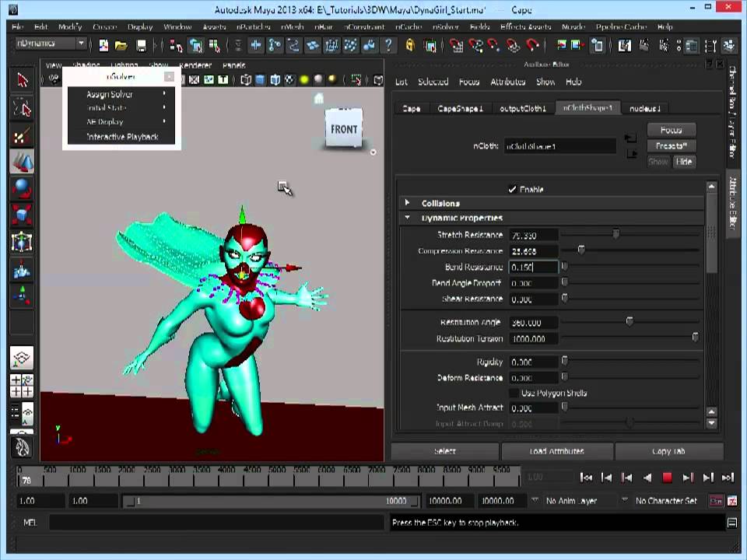This screenshot has width=747, height=560.
Task: Choose the Select tool arrow in toolbox
Action: coord(22,80)
